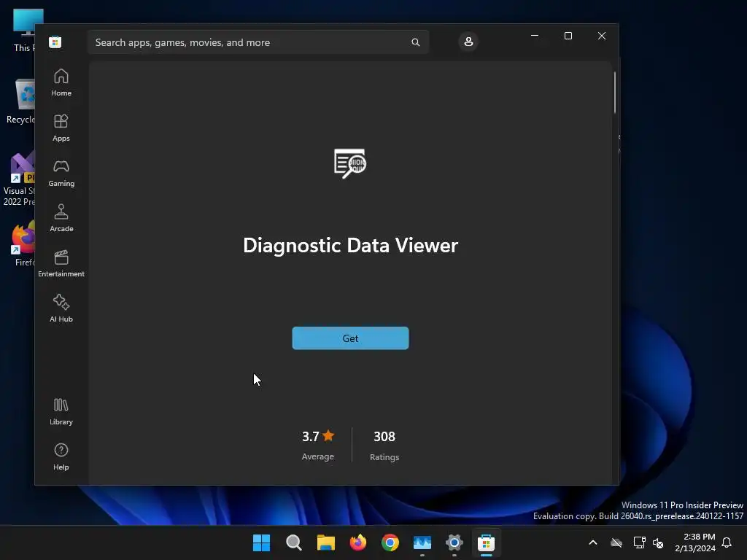Viewport: 747px width, 560px height.
Task: Focus the Search apps, games, movies field
Action: point(258,42)
